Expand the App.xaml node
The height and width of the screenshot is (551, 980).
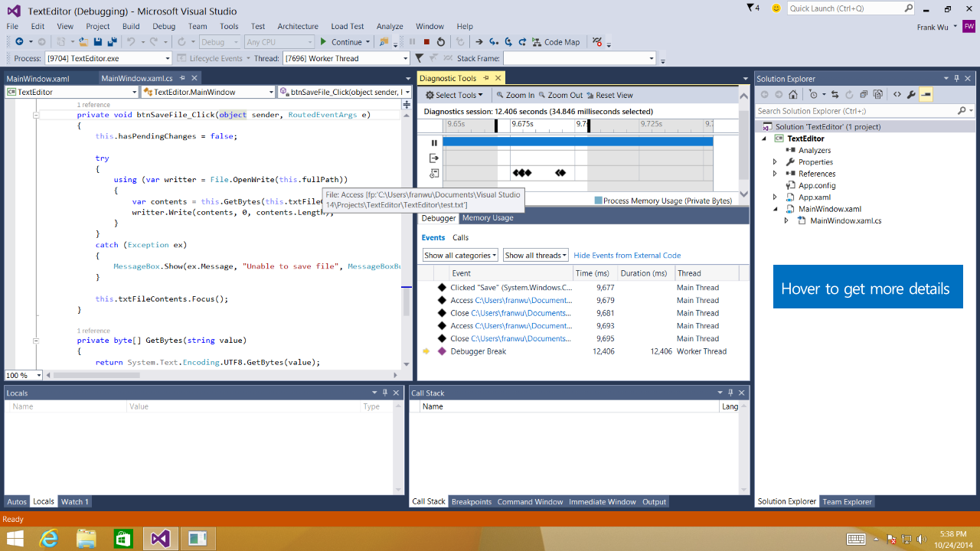click(x=775, y=197)
